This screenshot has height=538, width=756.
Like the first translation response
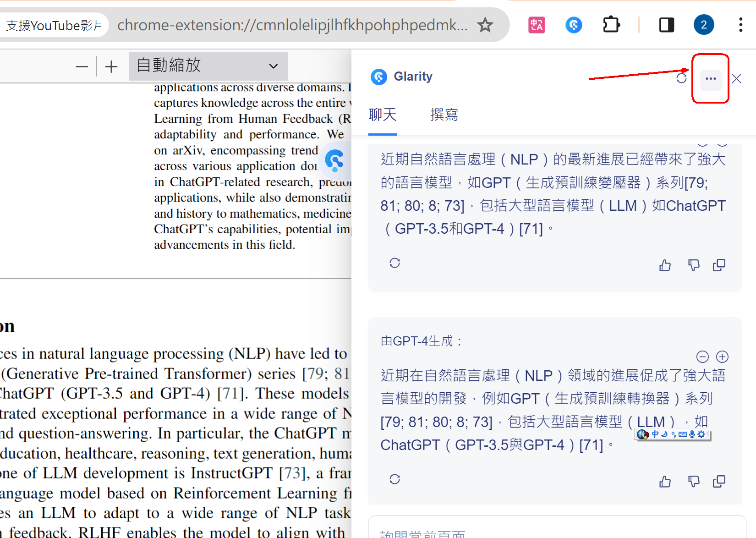coord(665,265)
